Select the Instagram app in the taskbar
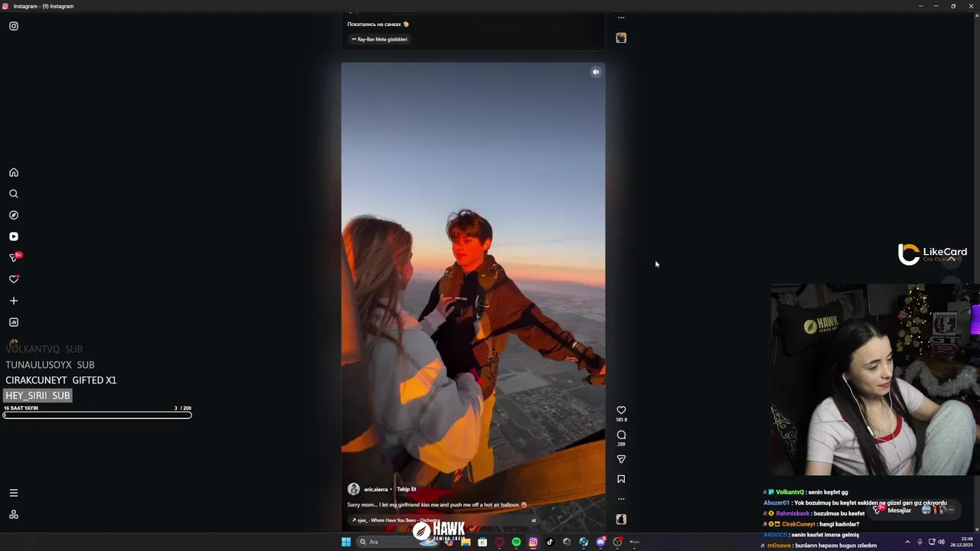The width and height of the screenshot is (980, 551). [x=533, y=542]
